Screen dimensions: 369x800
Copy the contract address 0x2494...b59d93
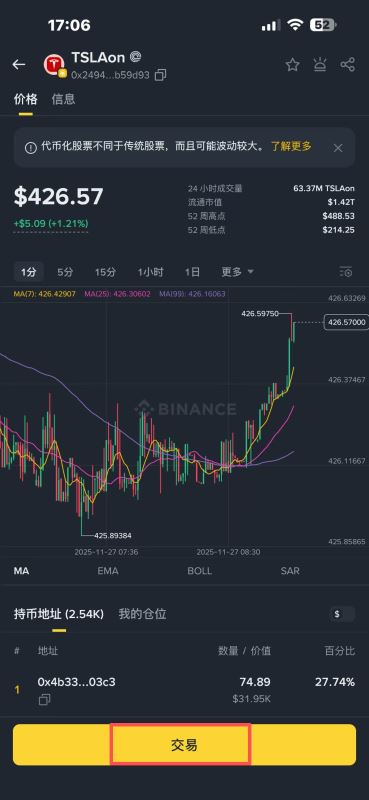[160, 76]
